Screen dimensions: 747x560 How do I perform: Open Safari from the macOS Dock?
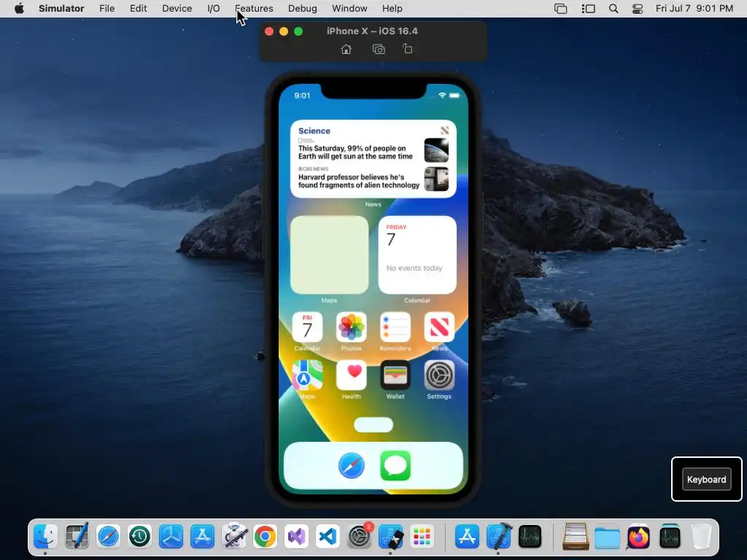[108, 537]
